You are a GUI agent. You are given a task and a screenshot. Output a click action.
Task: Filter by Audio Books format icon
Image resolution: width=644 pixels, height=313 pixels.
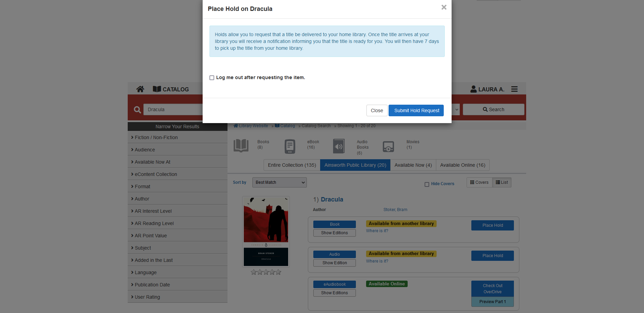339,146
